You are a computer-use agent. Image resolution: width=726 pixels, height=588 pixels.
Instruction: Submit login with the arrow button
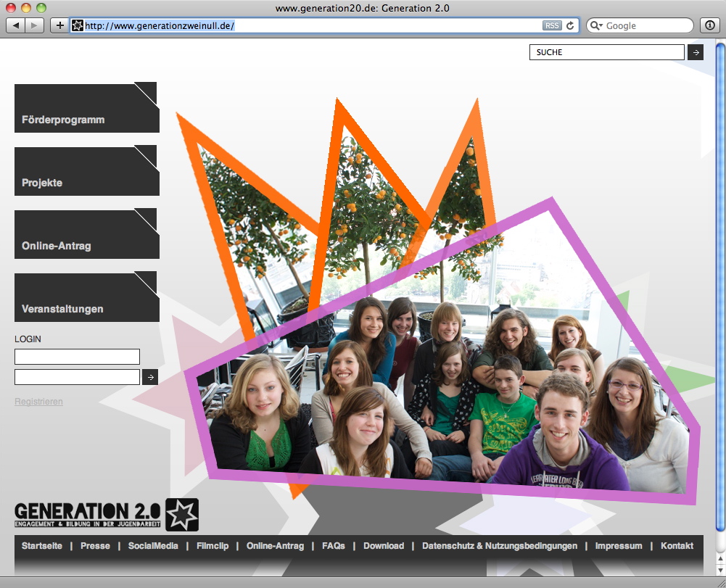click(149, 377)
